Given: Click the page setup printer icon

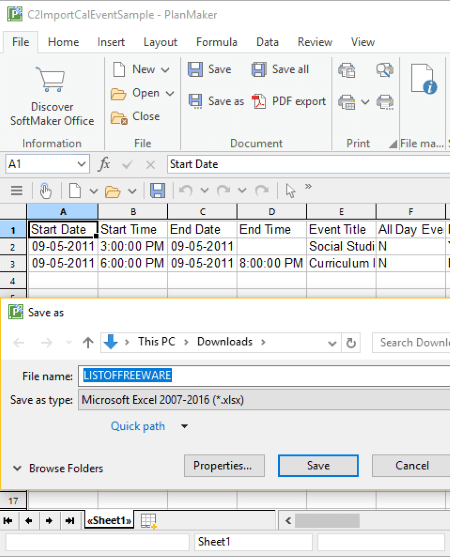Looking at the screenshot, I should tap(347, 70).
